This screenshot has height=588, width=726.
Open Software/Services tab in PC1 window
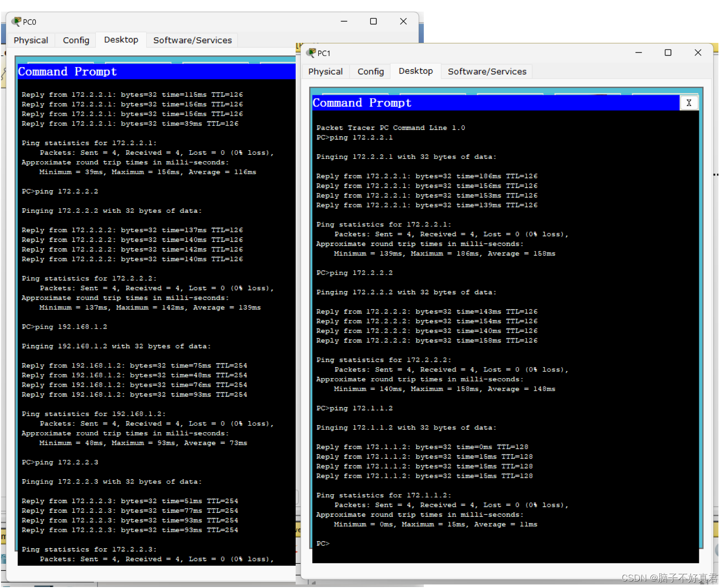487,72
